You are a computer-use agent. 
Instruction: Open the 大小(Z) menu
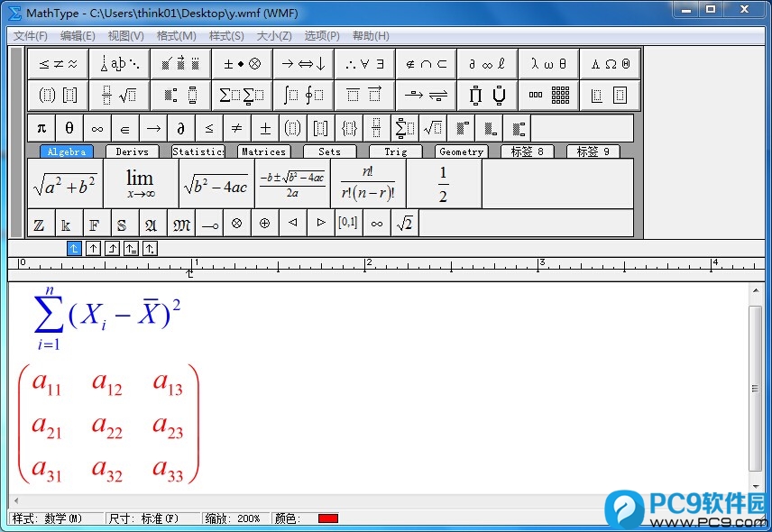274,36
